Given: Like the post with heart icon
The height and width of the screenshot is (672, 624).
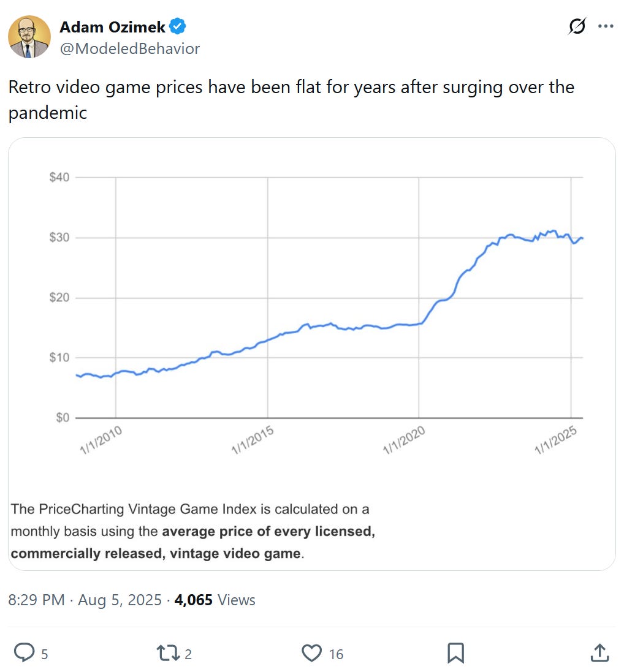Looking at the screenshot, I should coord(312,653).
